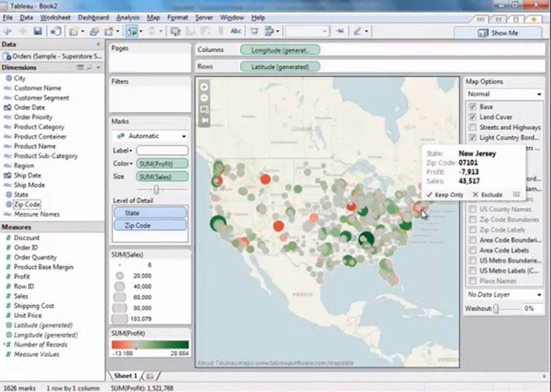Click the Fix Axes pin icon in the toolbar
This screenshot has width=551, height=392.
click(x=340, y=32)
